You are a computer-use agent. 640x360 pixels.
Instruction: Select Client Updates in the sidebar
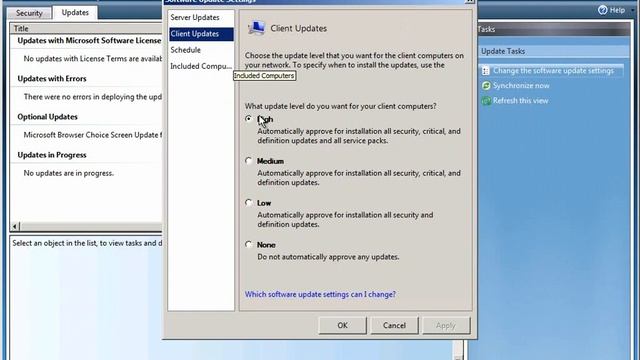click(x=201, y=34)
